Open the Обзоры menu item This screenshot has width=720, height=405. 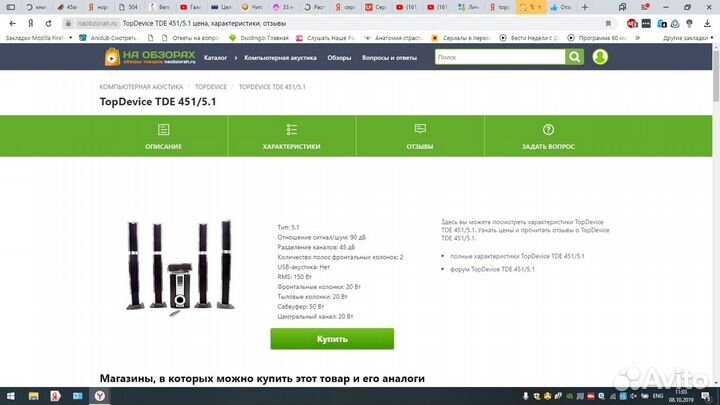click(339, 58)
